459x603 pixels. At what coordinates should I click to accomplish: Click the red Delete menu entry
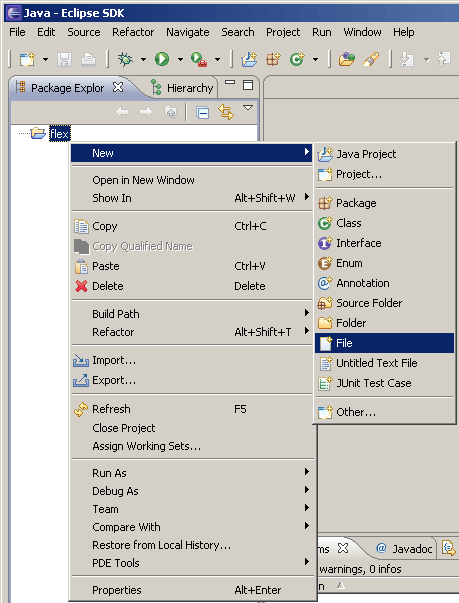192,286
